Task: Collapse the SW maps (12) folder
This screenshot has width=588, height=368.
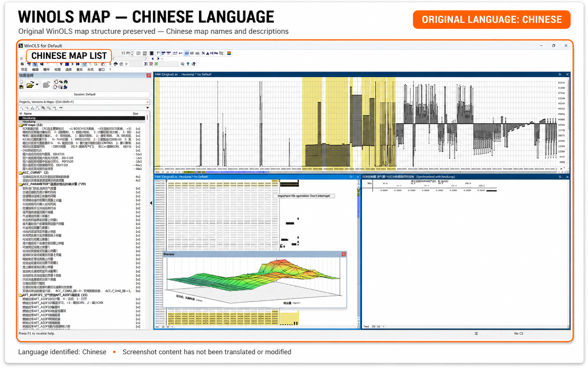Action: 21,125
